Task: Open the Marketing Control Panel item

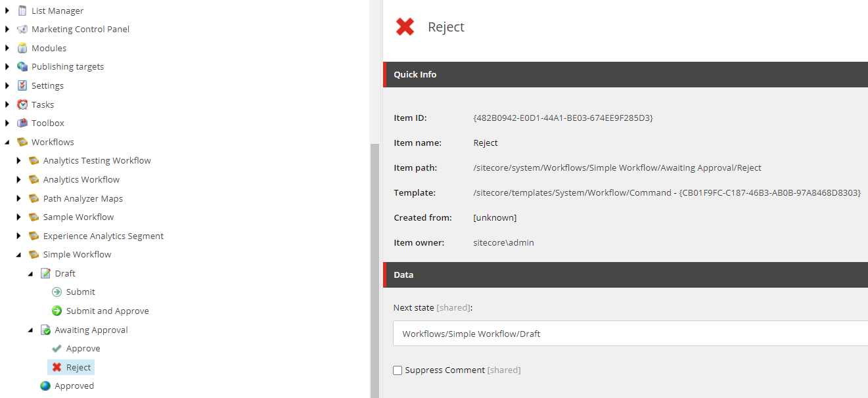Action: [x=80, y=29]
